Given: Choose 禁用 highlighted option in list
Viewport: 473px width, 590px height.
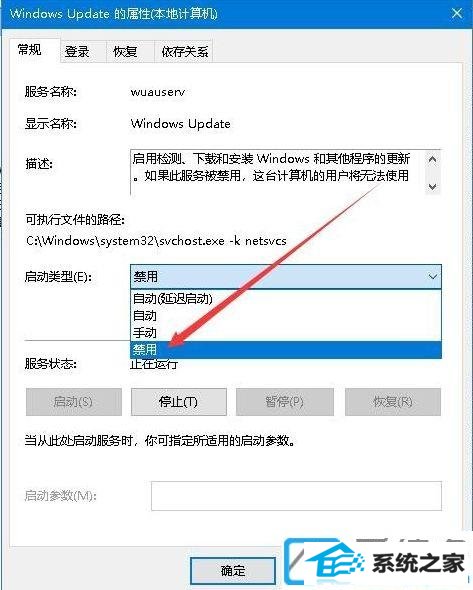Looking at the screenshot, I should (286, 350).
